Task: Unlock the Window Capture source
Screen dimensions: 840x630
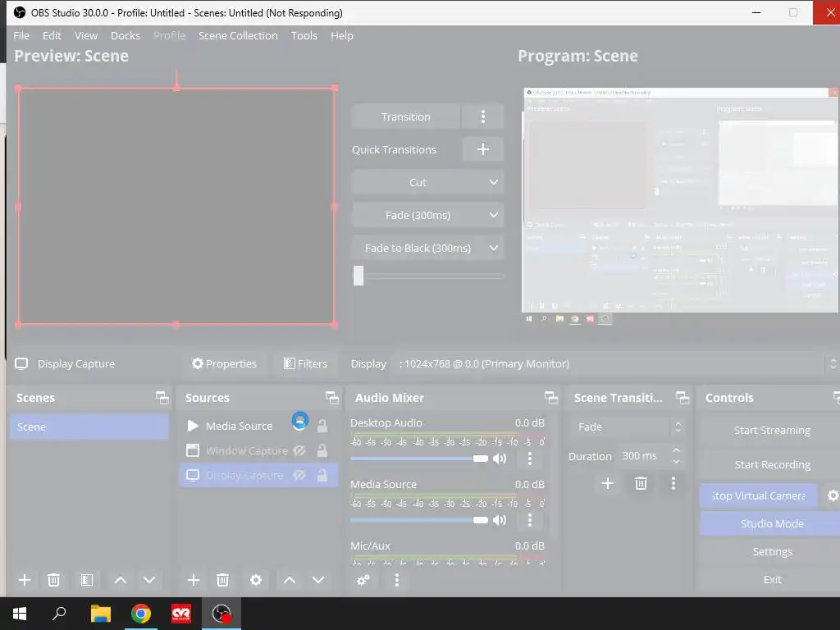Action: coord(322,450)
